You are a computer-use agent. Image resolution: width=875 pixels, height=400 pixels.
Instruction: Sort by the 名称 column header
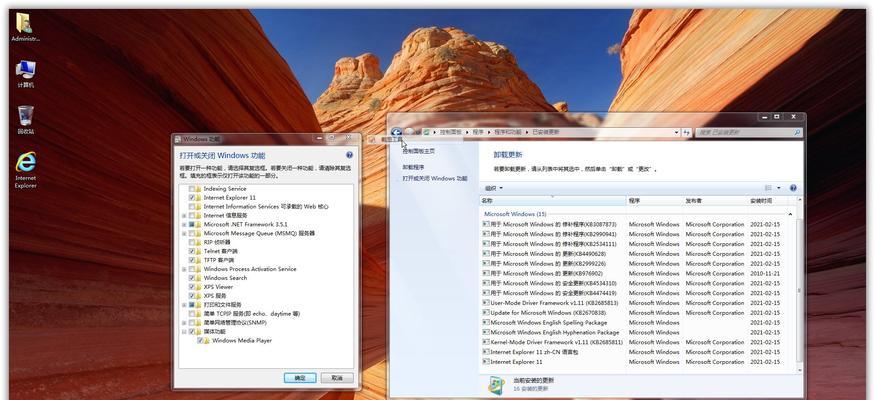[552, 200]
